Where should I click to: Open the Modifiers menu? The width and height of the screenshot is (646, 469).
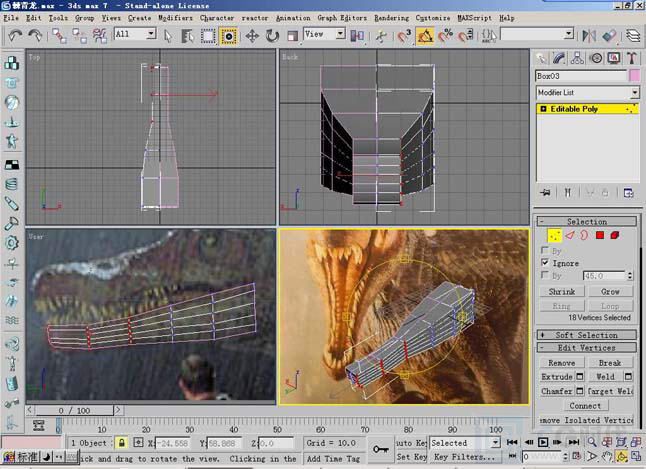(176, 18)
